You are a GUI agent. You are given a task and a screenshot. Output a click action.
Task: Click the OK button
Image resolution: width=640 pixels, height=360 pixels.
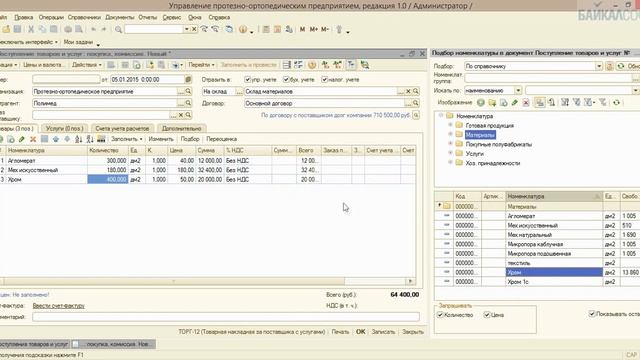pyautogui.click(x=360, y=332)
